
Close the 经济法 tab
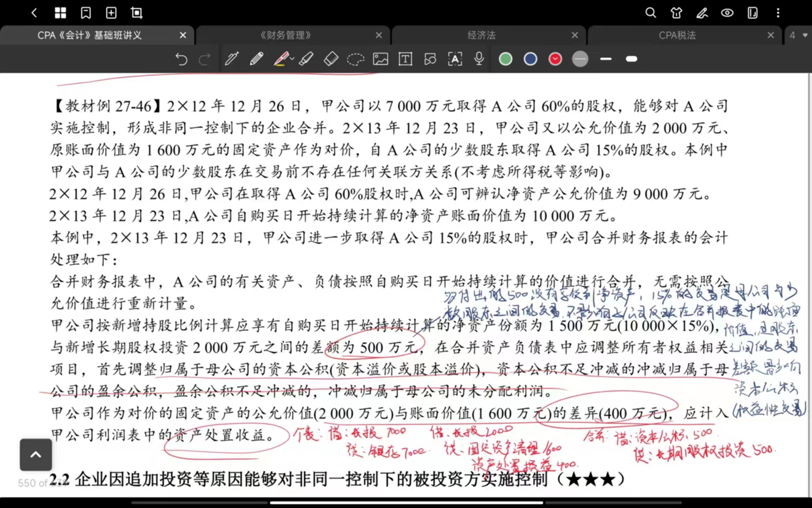pyautogui.click(x=575, y=35)
